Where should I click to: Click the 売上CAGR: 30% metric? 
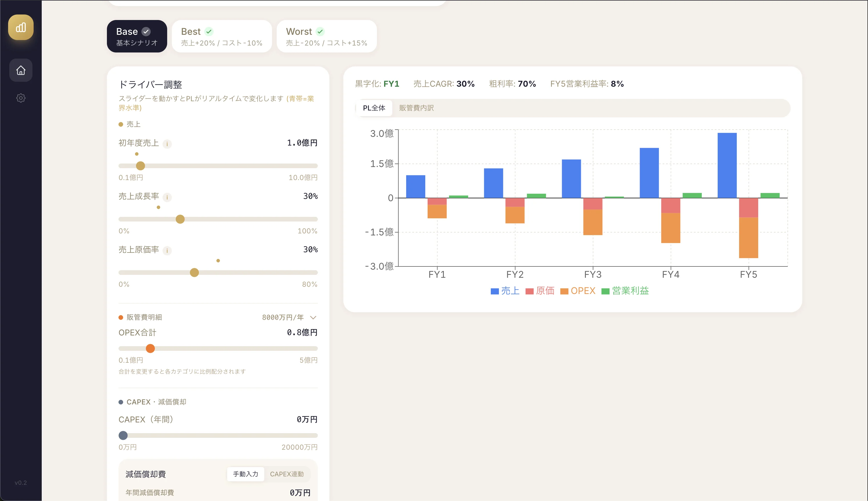point(444,84)
